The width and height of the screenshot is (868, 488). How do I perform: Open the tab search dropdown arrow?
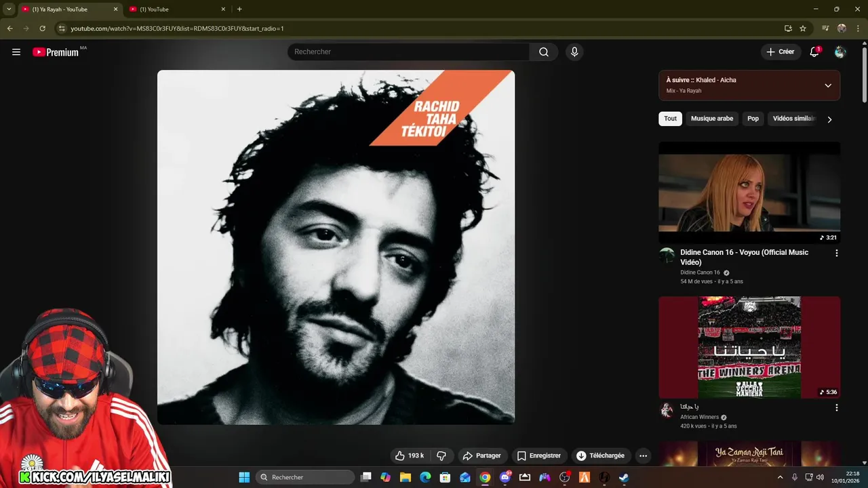click(x=9, y=9)
